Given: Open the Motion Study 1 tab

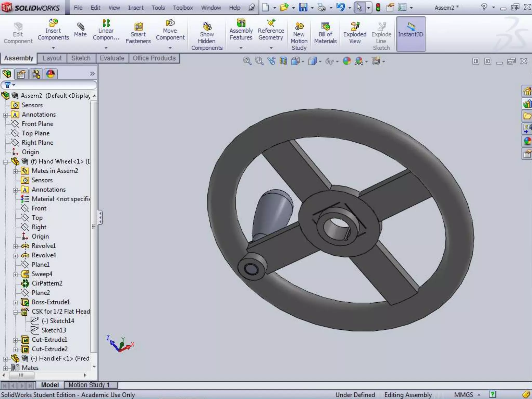Looking at the screenshot, I should pos(89,385).
